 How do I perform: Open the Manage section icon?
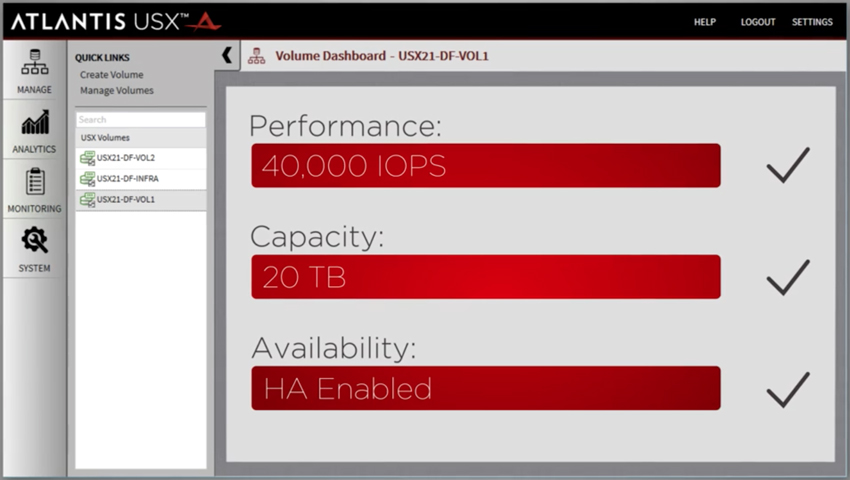(x=35, y=62)
